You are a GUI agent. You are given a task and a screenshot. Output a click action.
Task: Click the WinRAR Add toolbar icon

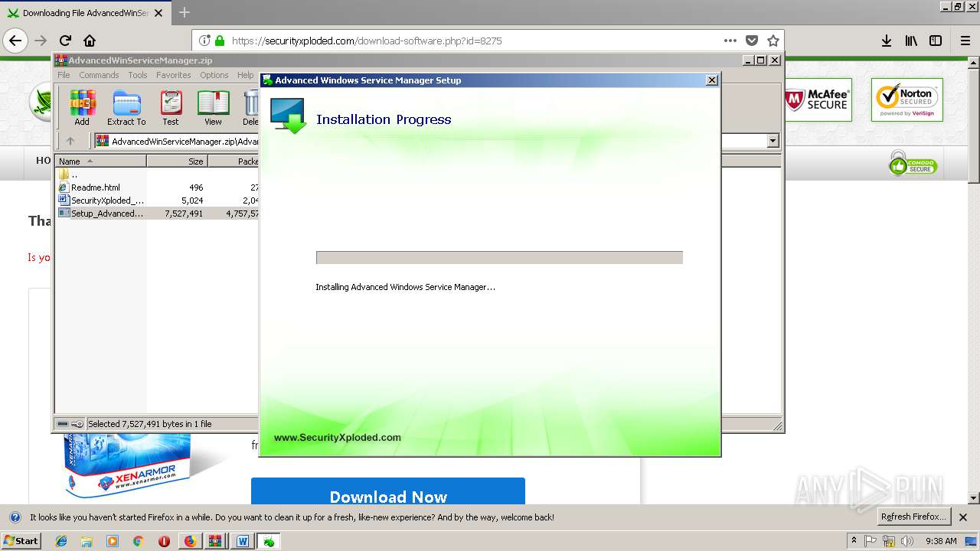82,108
